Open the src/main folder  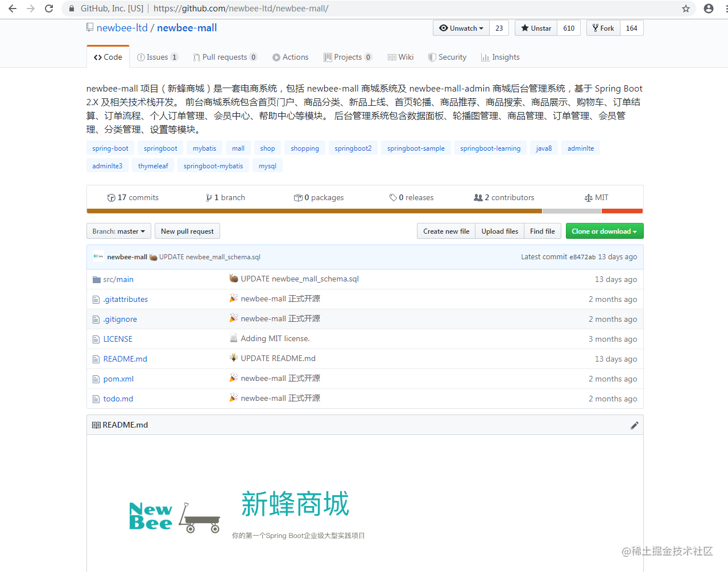118,280
